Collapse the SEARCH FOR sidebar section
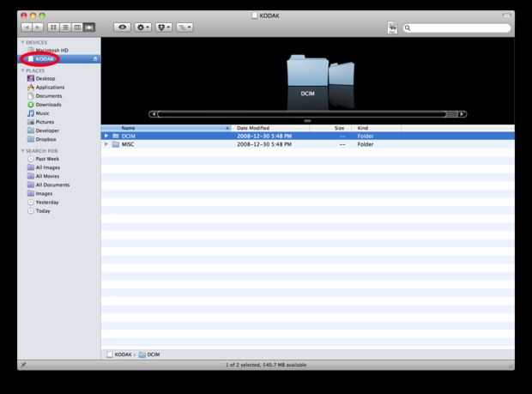This screenshot has width=532, height=394. point(22,151)
